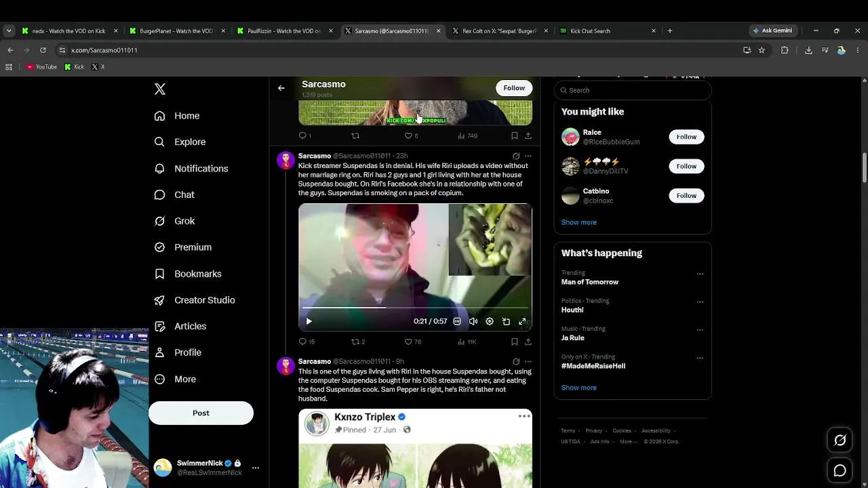The width and height of the screenshot is (868, 488).
Task: Bookmark the Suspendas denial video post
Action: [x=515, y=342]
